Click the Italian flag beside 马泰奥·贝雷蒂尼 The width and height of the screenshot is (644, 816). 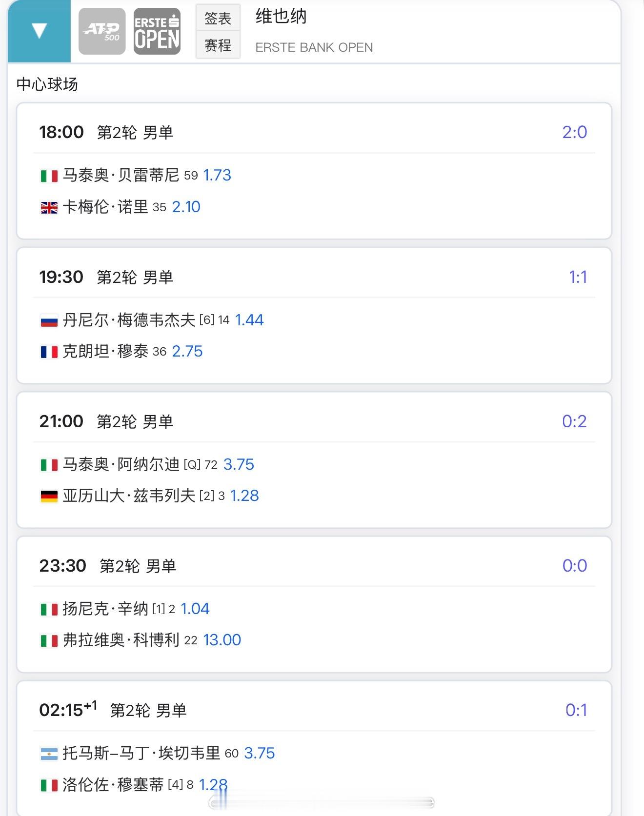click(x=49, y=176)
